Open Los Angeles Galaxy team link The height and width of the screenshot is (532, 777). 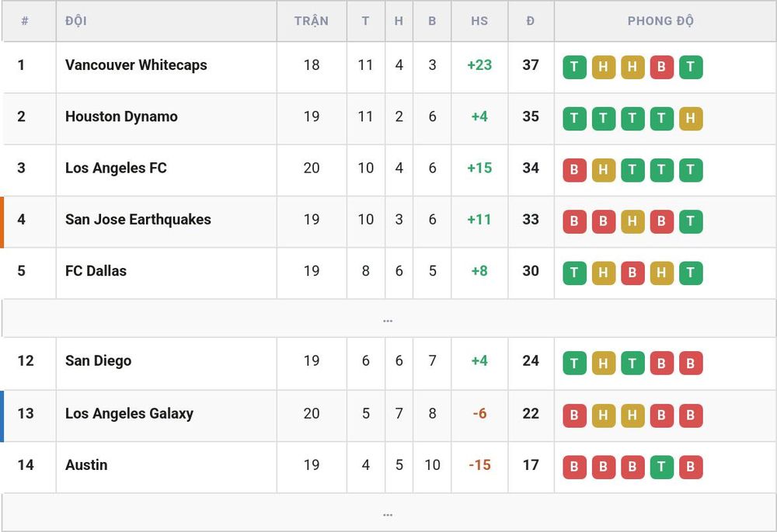click(x=129, y=413)
